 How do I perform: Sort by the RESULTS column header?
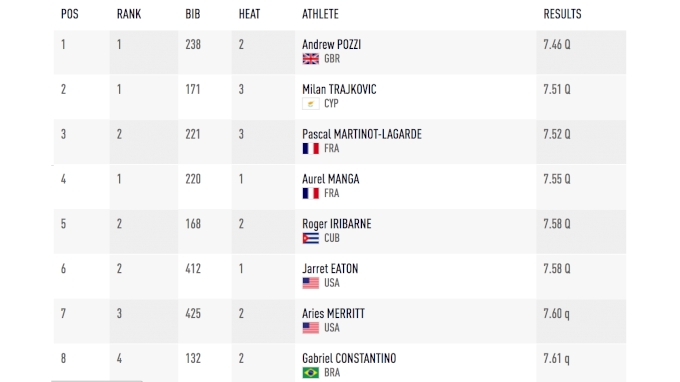coord(562,14)
